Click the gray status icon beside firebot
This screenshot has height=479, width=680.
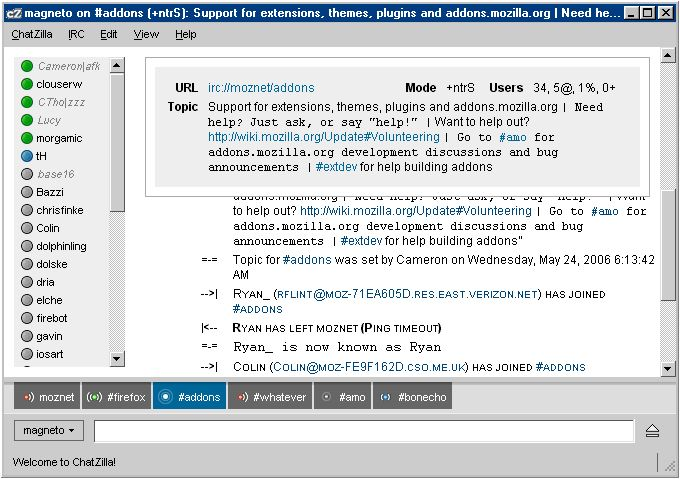[27, 318]
